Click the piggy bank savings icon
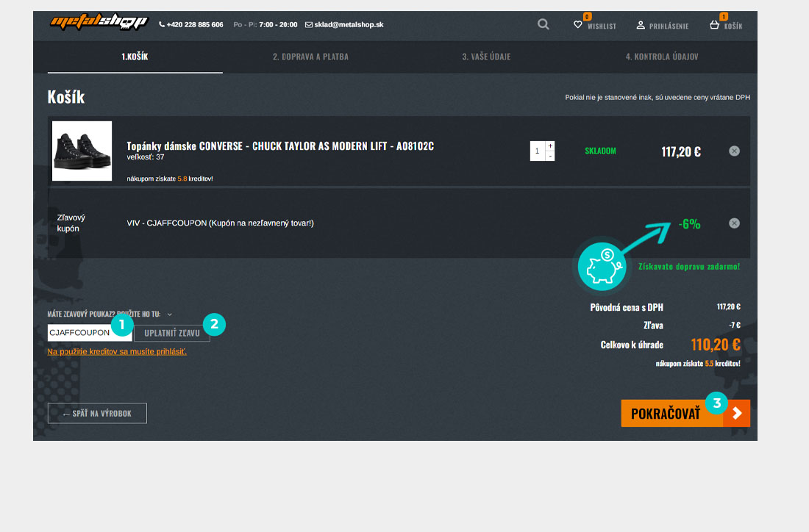Screen dimensions: 809x532 point(602,267)
